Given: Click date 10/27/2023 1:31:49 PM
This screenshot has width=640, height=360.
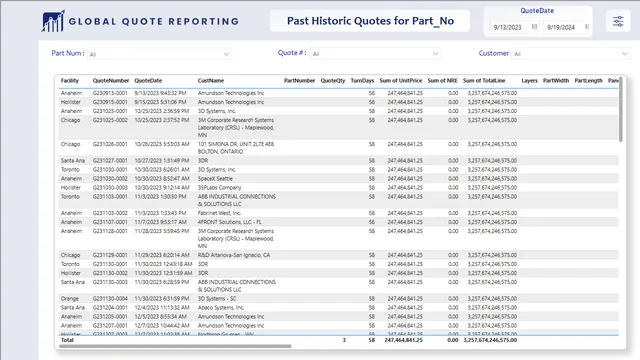Looking at the screenshot, I should [x=162, y=160].
